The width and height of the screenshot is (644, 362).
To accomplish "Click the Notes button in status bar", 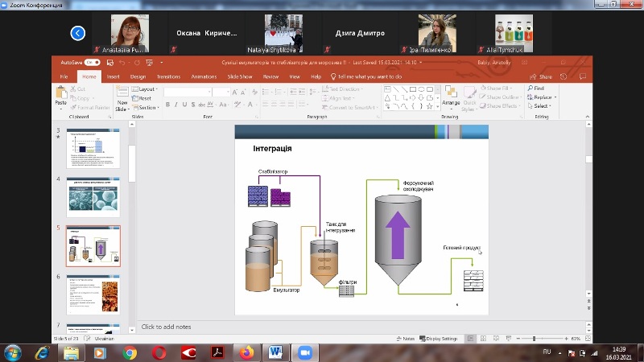I will (405, 339).
